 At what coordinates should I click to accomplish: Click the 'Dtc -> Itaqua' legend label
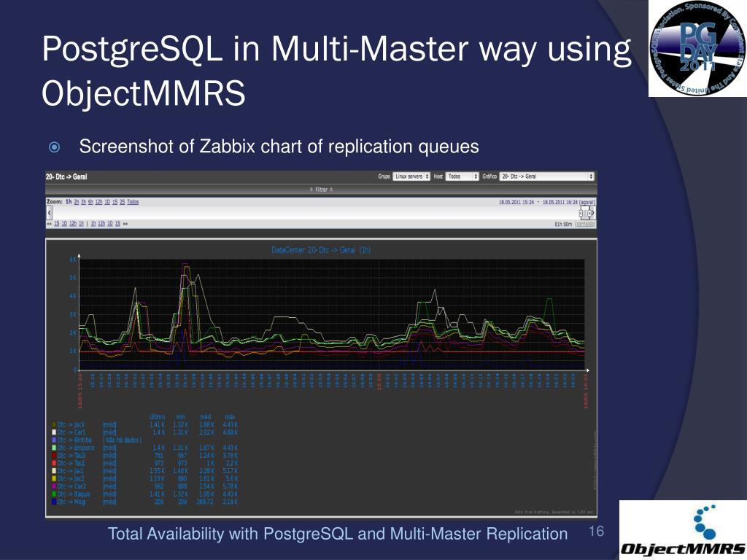point(74,494)
